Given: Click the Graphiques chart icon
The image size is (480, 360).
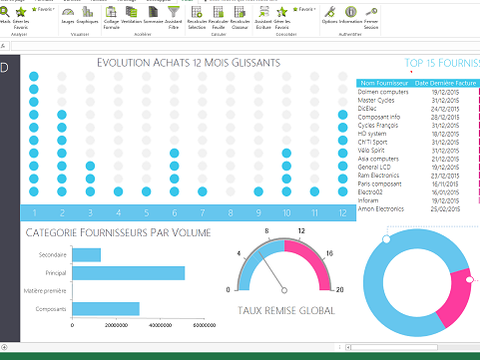Looking at the screenshot, I should 87,16.
